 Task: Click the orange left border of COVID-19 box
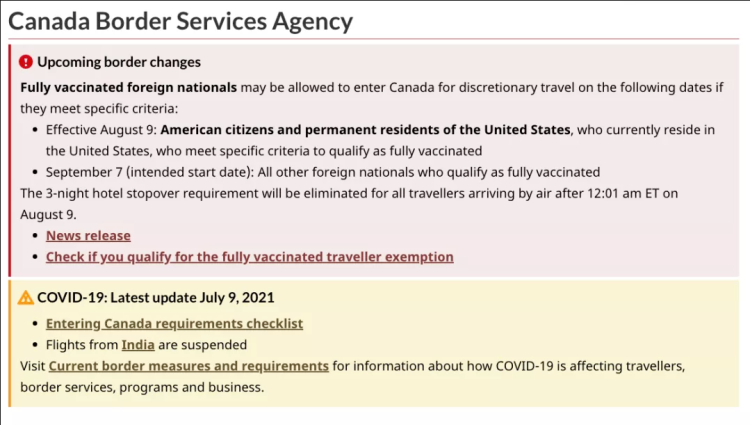click(x=10, y=344)
